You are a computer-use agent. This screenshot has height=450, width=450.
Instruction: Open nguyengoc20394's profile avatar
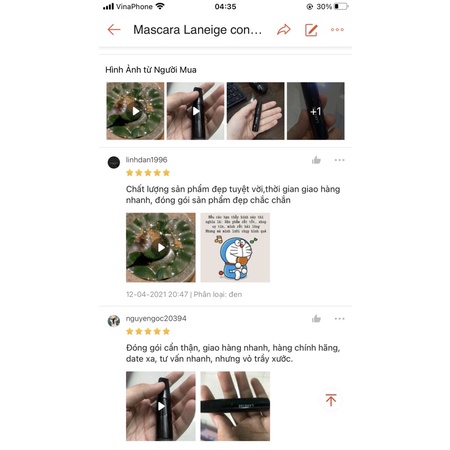(114, 321)
